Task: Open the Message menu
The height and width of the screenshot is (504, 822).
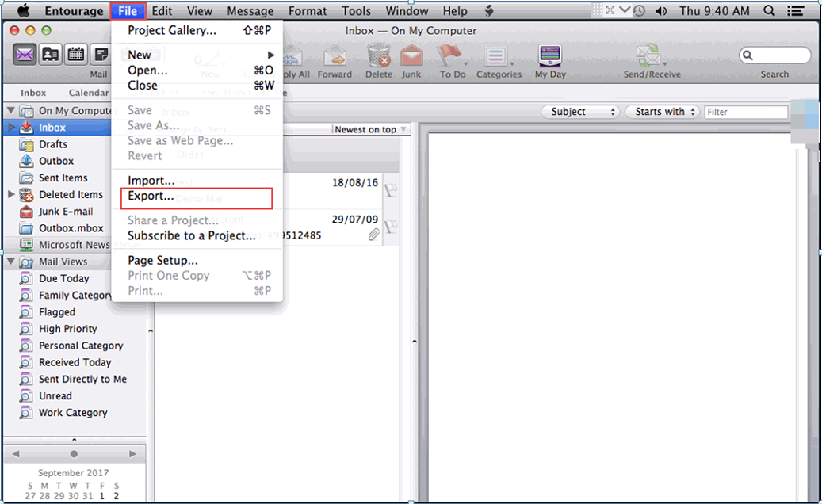Action: [250, 10]
